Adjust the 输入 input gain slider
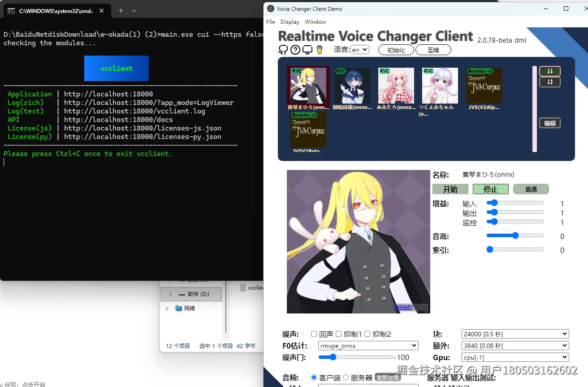588x387 pixels. click(x=515, y=203)
